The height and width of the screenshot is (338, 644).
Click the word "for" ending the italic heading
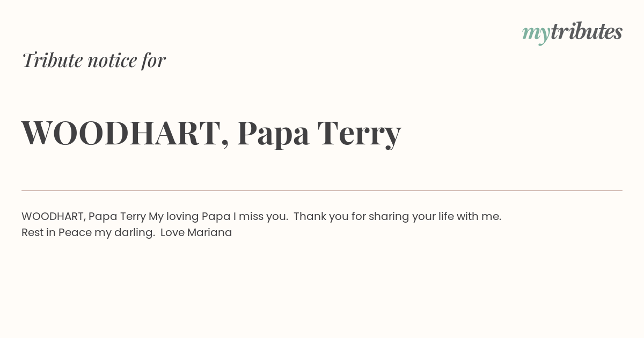tap(153, 61)
